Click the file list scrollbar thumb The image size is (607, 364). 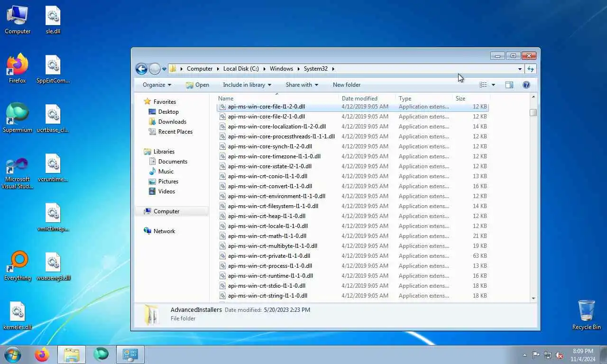pos(533,112)
